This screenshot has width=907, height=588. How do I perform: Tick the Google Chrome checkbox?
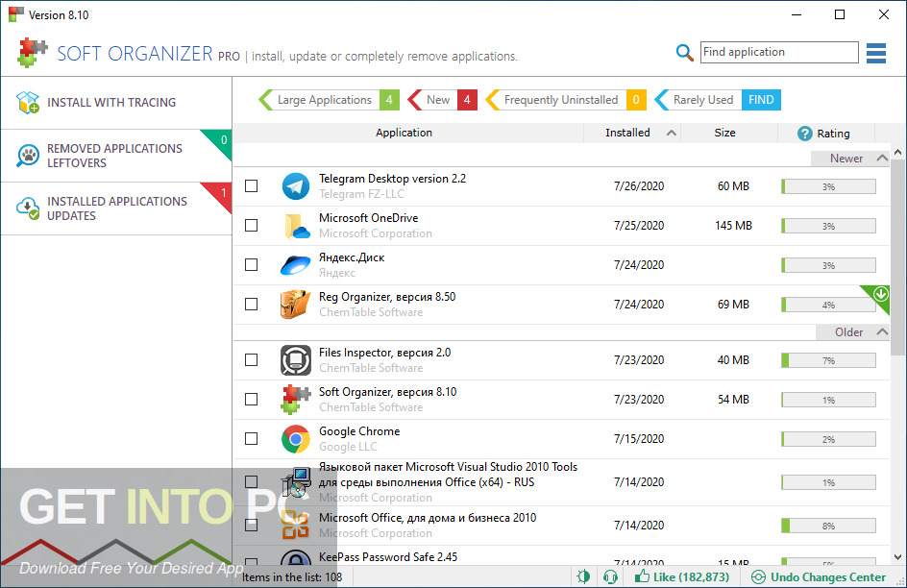(x=251, y=439)
